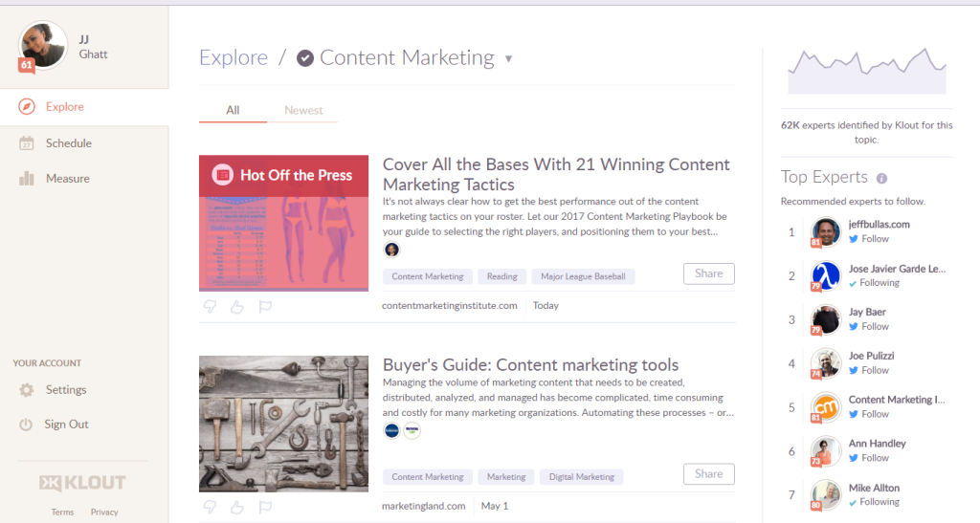The height and width of the screenshot is (523, 980).
Task: Click the Settings gear icon
Action: click(x=26, y=390)
